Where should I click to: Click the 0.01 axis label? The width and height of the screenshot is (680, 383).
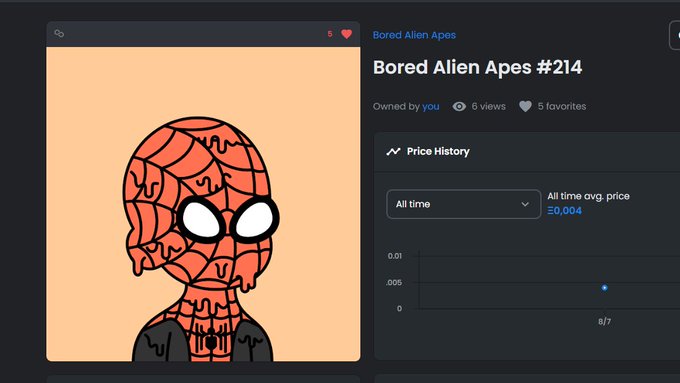(395, 256)
